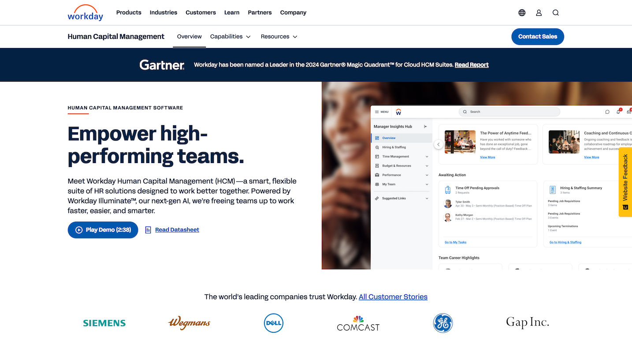
Task: Click Kathy Morgan's avatar
Action: 448,217
